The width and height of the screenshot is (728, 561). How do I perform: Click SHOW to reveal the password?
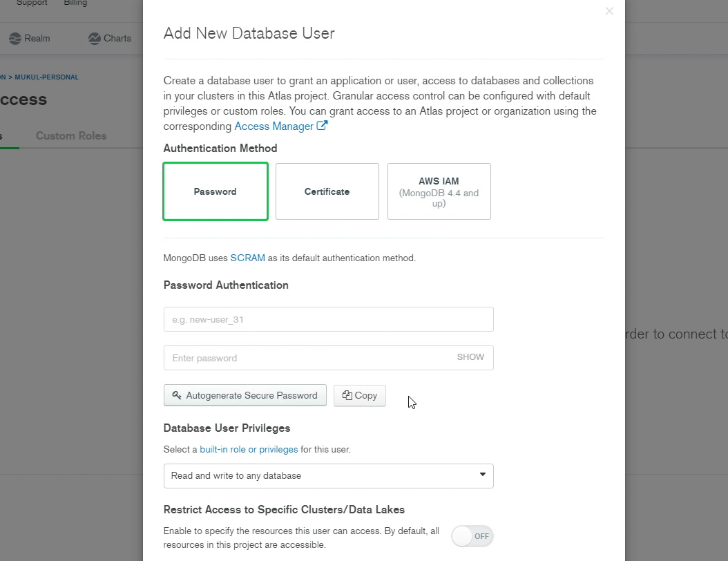(x=470, y=357)
